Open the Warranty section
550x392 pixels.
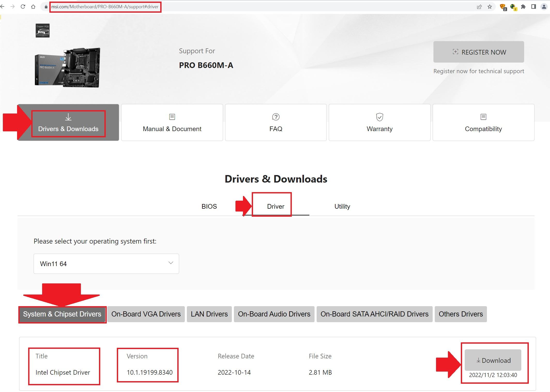point(379,123)
